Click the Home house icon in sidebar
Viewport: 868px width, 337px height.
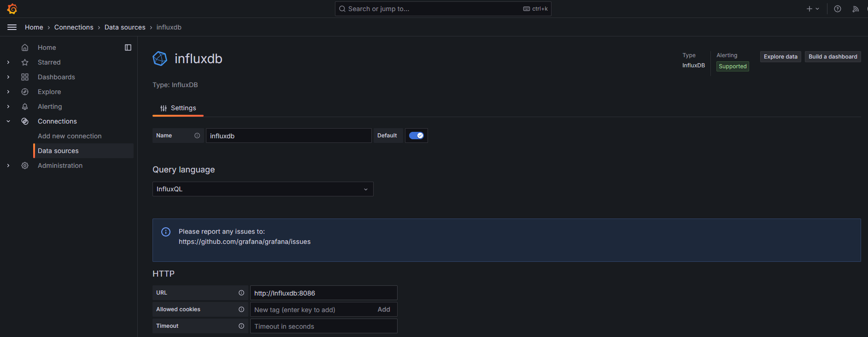click(25, 47)
